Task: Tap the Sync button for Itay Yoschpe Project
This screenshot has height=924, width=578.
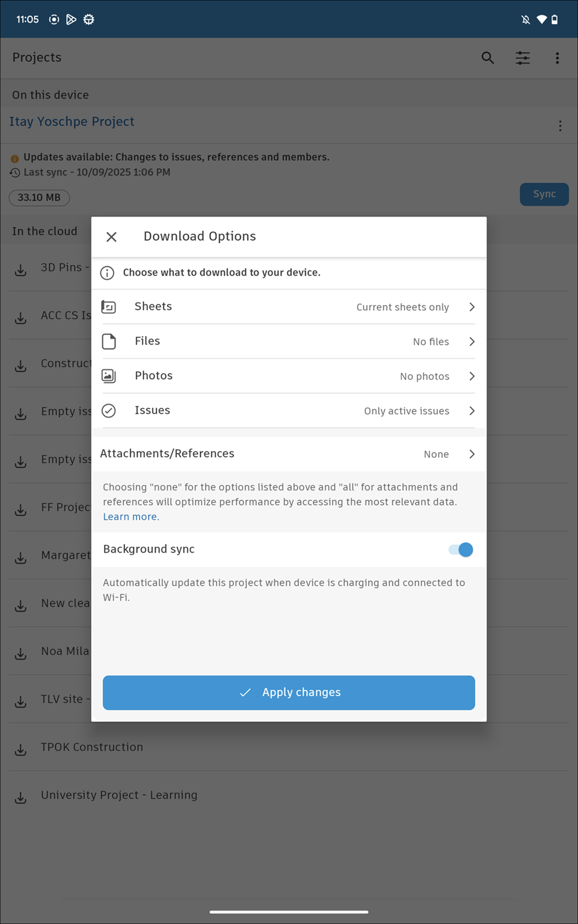Action: point(544,194)
